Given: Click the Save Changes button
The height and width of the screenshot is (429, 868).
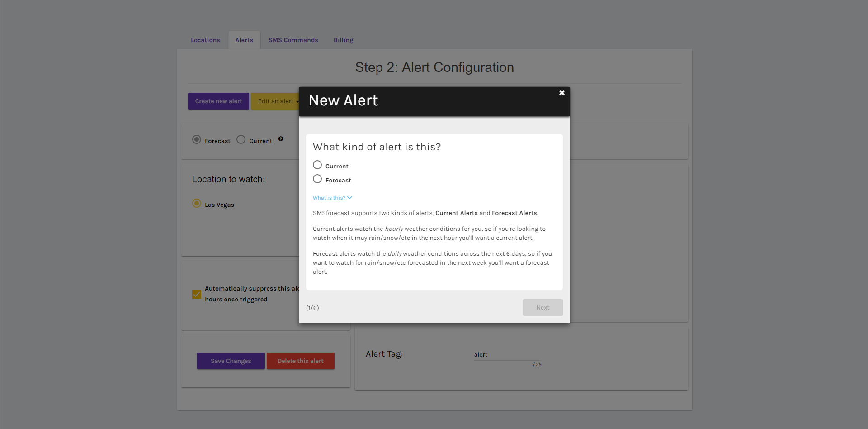Looking at the screenshot, I should [x=231, y=361].
